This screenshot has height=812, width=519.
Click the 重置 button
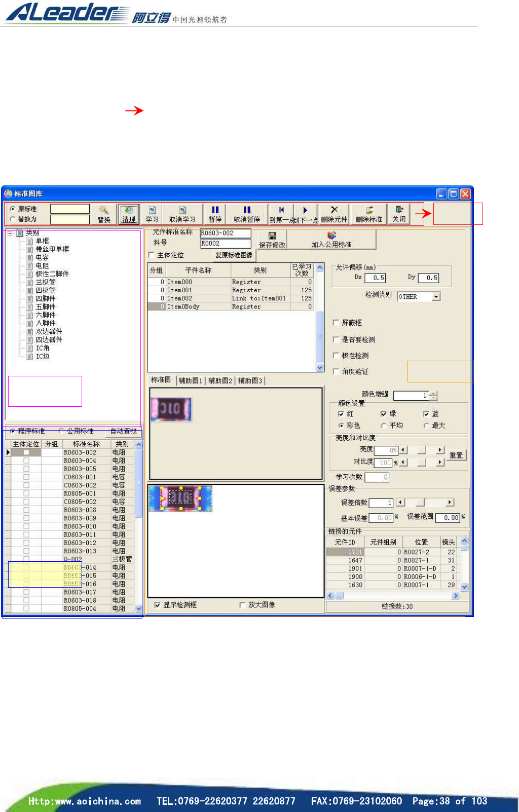click(x=456, y=455)
